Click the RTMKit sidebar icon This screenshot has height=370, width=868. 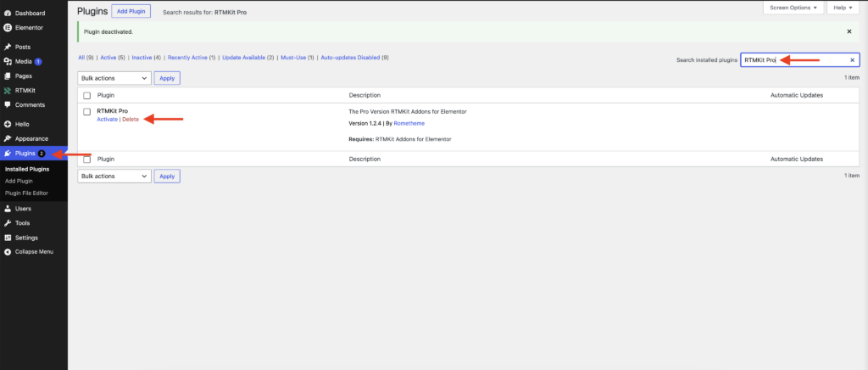(x=8, y=90)
